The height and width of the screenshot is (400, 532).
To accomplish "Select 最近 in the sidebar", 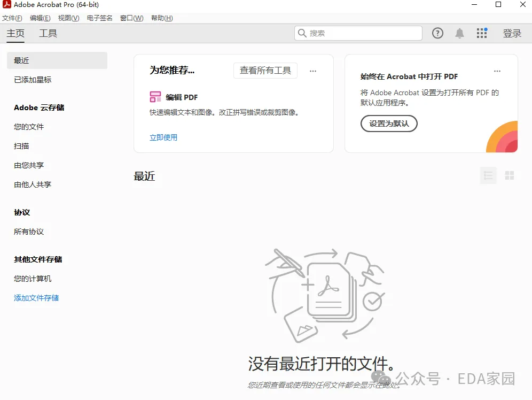I will [57, 60].
